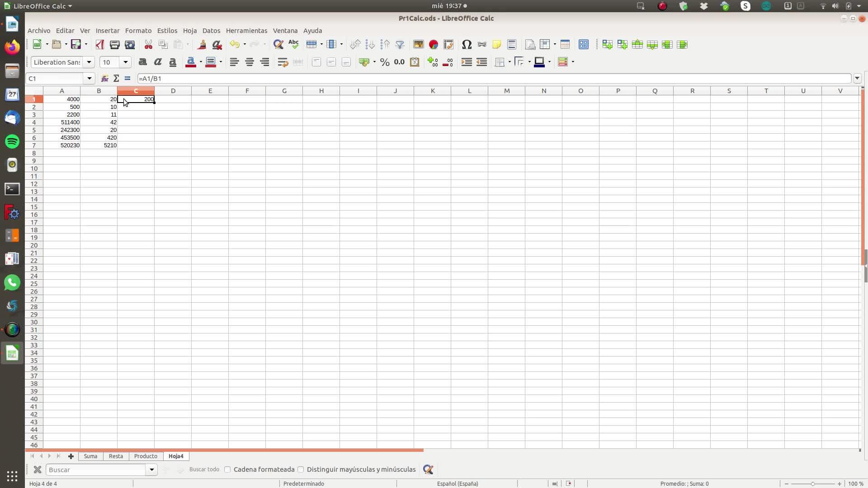868x488 pixels.
Task: Click the Center Horizontally alignment icon
Action: point(249,62)
